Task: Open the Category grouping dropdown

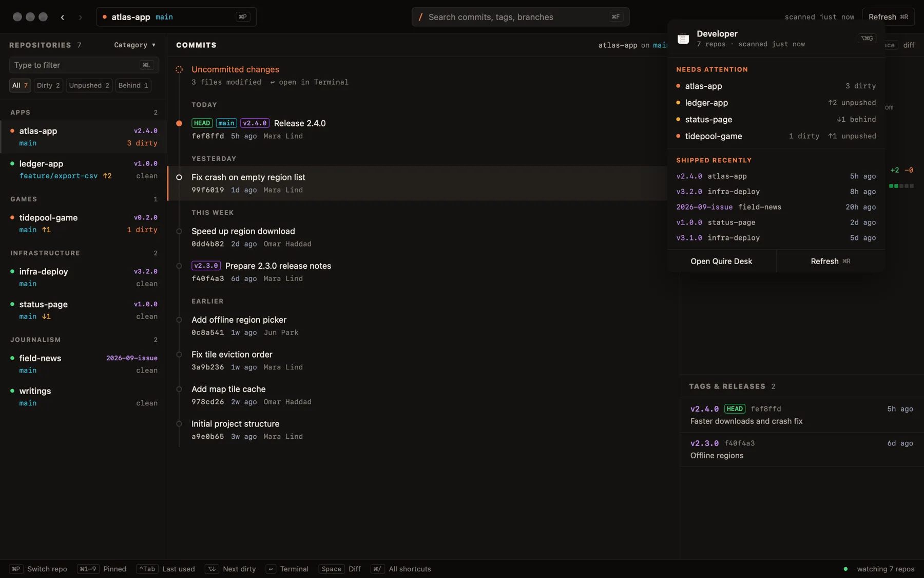Action: tap(134, 45)
